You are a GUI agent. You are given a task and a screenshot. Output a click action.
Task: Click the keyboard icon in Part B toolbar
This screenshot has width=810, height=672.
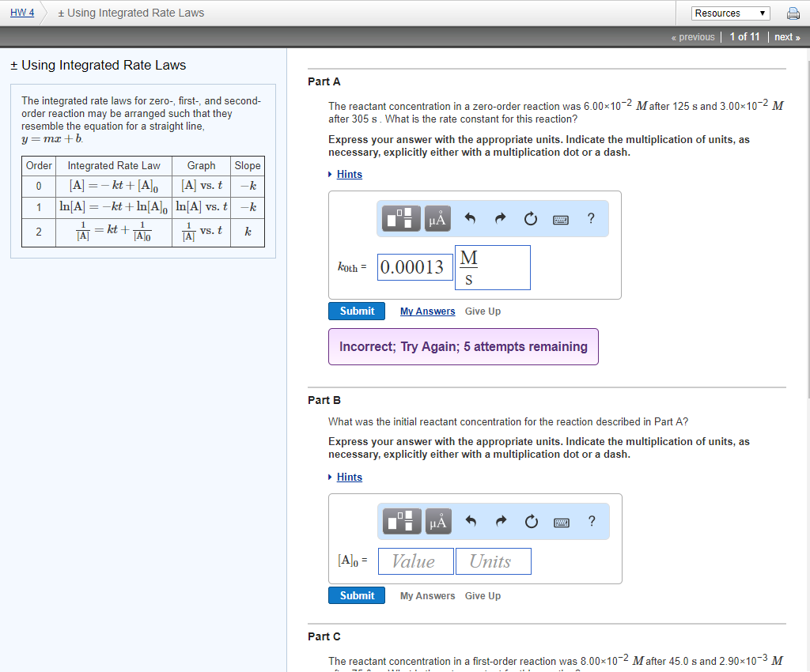[x=561, y=522]
